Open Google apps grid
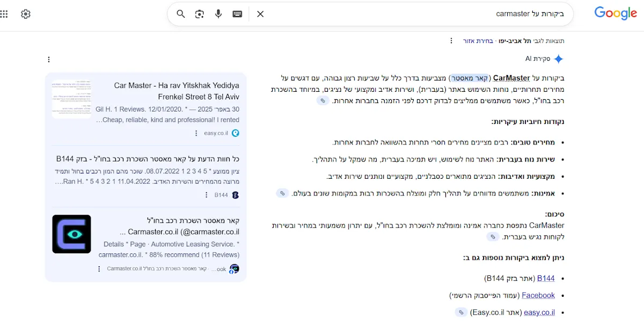This screenshot has height=321, width=644. tap(4, 14)
